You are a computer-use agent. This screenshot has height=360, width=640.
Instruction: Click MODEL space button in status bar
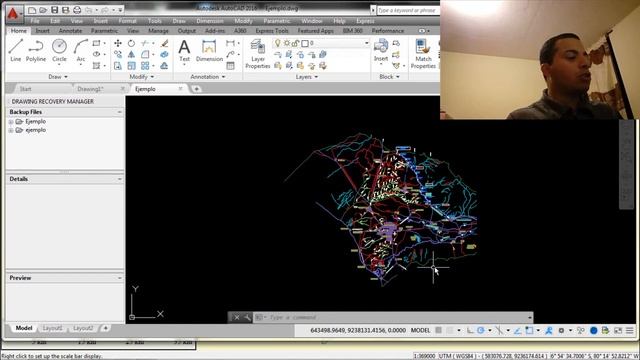420,330
